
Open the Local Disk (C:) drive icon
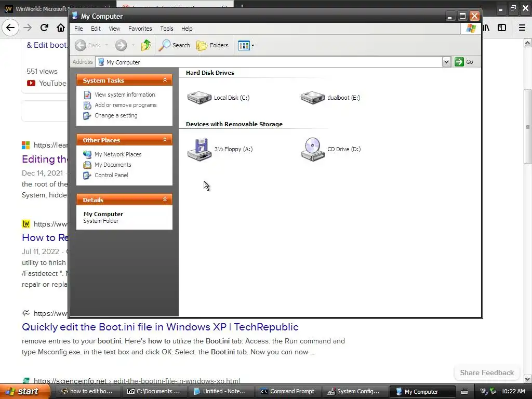point(199,98)
